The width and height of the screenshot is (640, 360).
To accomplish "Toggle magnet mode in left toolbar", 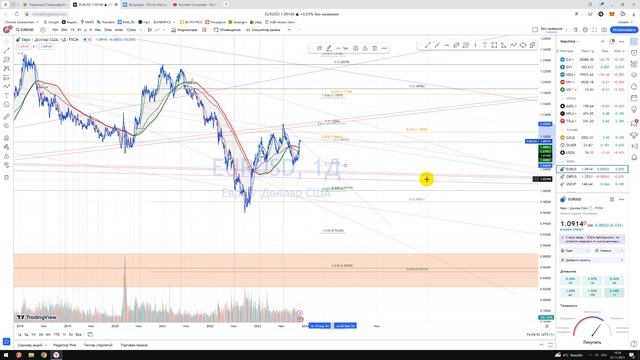I will click(x=6, y=138).
